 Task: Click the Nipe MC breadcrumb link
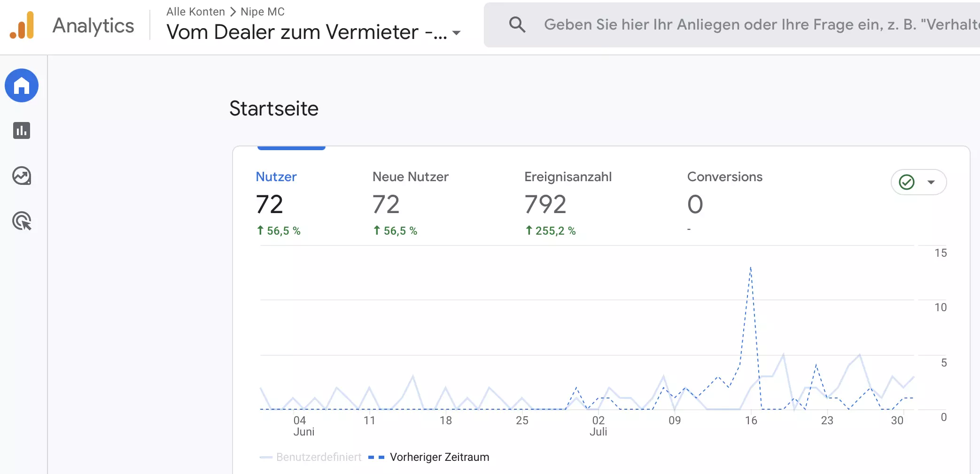tap(263, 12)
